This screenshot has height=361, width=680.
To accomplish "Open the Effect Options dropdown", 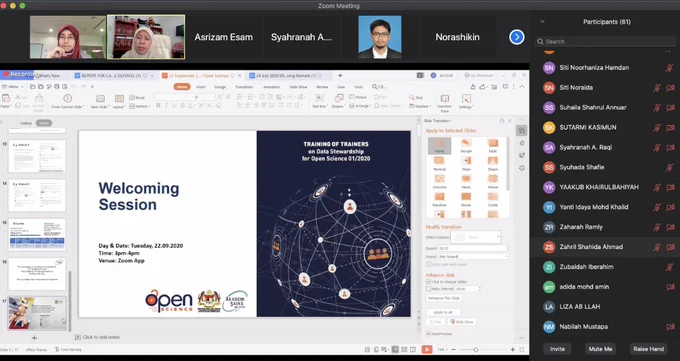I will 476,237.
